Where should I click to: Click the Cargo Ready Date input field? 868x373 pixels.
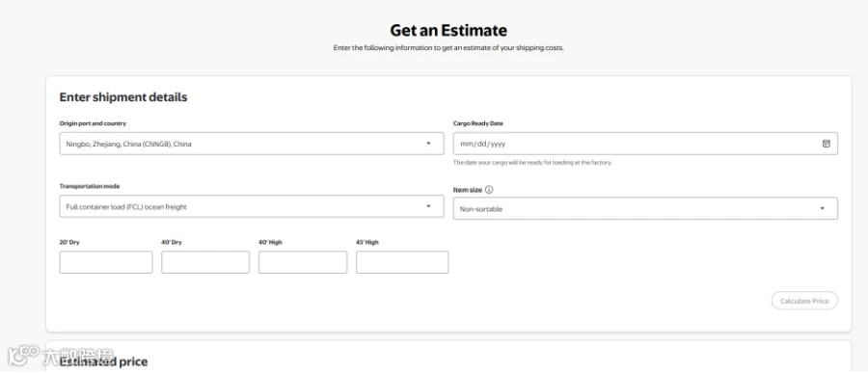(x=645, y=144)
